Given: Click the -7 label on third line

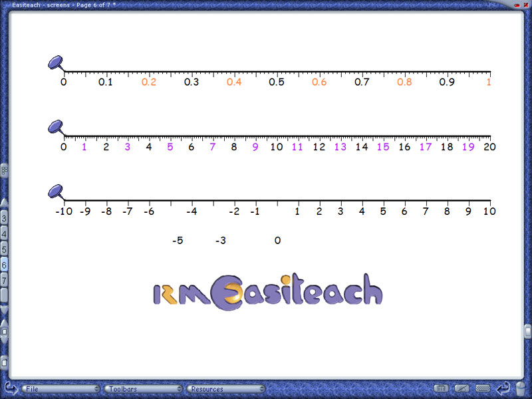Looking at the screenshot, I should coord(128,211).
